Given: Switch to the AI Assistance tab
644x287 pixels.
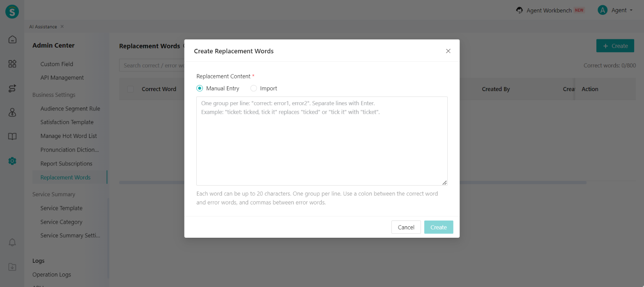Looking at the screenshot, I should (43, 26).
